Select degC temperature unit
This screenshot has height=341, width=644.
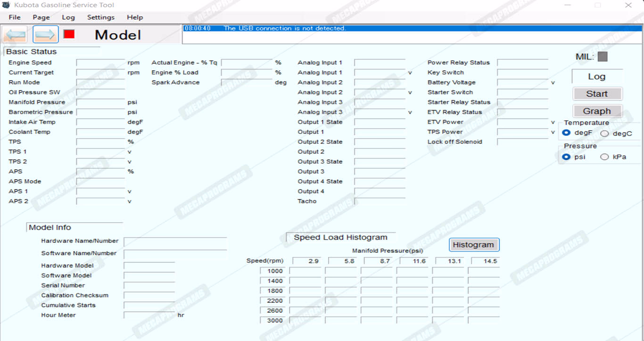click(x=604, y=133)
